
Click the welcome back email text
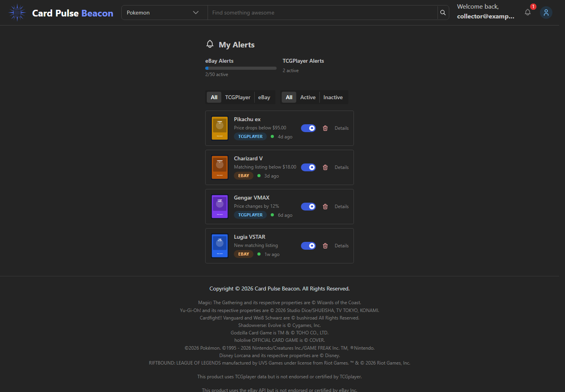coord(486,16)
